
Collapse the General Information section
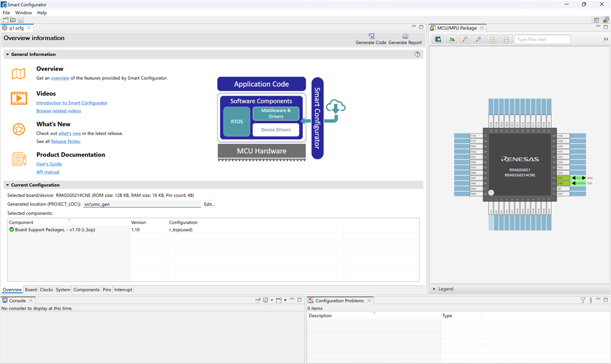coord(7,54)
